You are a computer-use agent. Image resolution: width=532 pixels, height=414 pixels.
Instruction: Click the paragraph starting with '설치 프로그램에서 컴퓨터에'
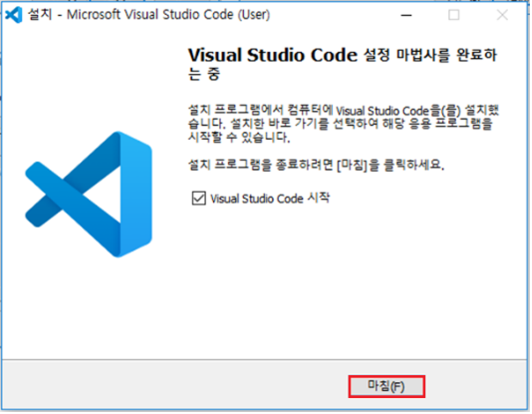tap(342, 111)
